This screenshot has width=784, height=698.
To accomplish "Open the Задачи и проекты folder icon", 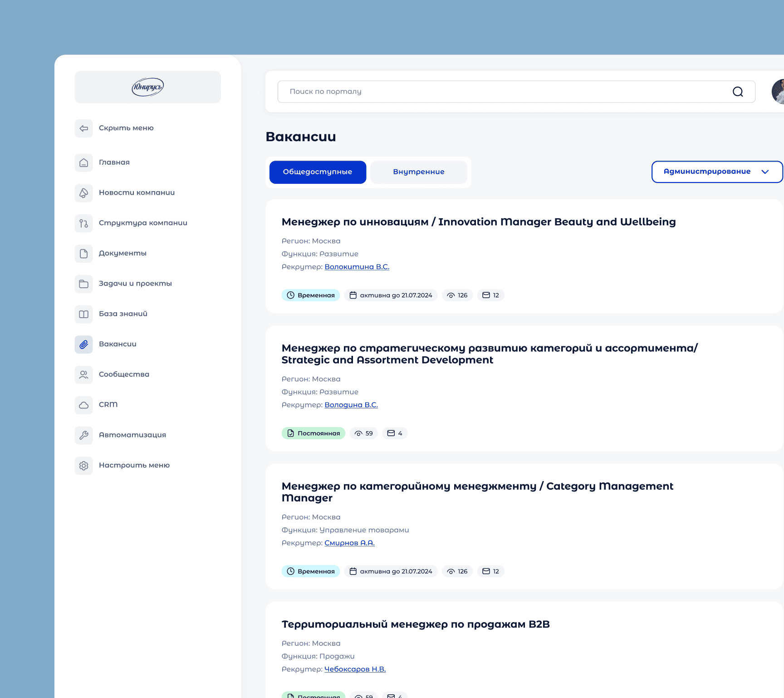I will pos(83,284).
